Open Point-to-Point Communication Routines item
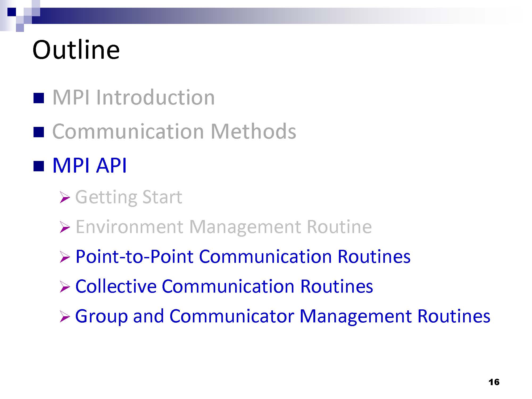Screen dimensions: 532x399 243,257
